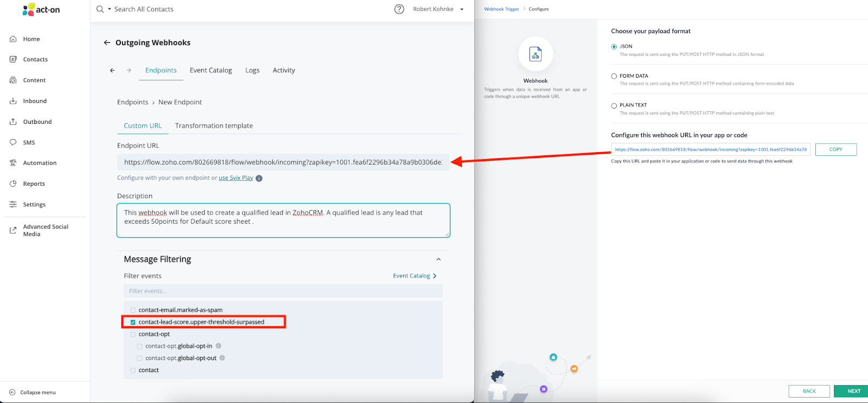The width and height of the screenshot is (868, 403).
Task: Click tab strip right arrow
Action: coord(129,70)
